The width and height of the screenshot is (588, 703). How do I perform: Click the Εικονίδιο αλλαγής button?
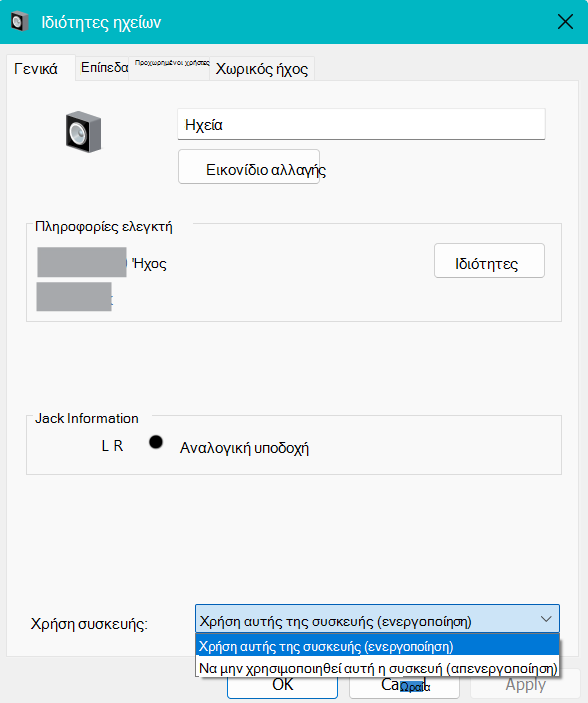click(249, 167)
